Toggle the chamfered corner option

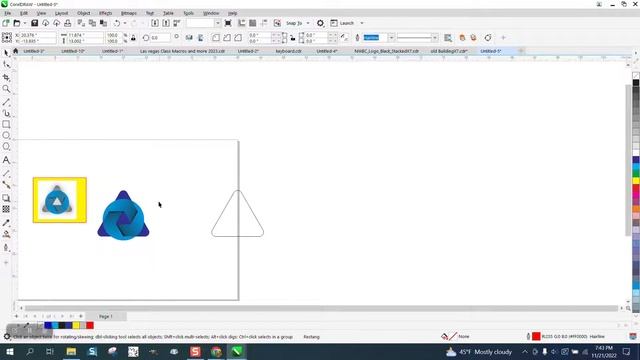tap(238, 38)
